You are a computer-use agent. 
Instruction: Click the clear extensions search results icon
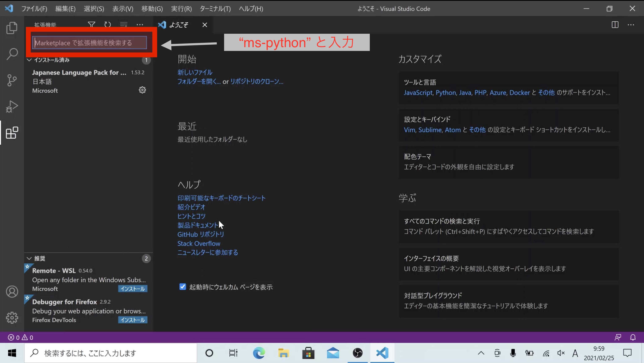click(x=124, y=25)
